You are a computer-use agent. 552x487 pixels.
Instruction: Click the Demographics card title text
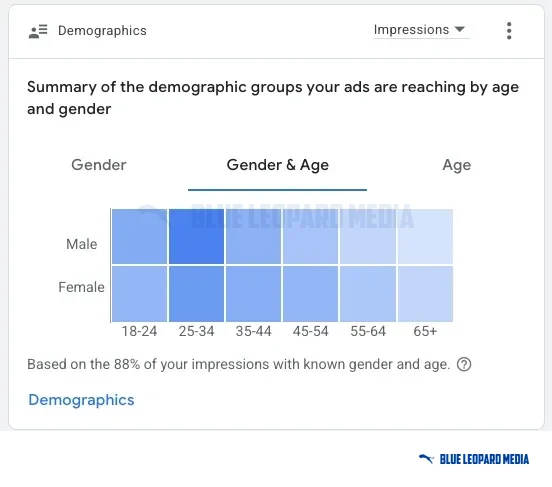tap(102, 31)
